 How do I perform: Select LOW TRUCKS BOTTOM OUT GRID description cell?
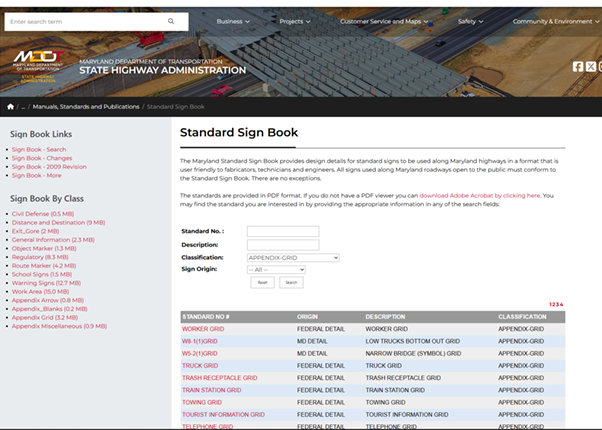pos(413,341)
